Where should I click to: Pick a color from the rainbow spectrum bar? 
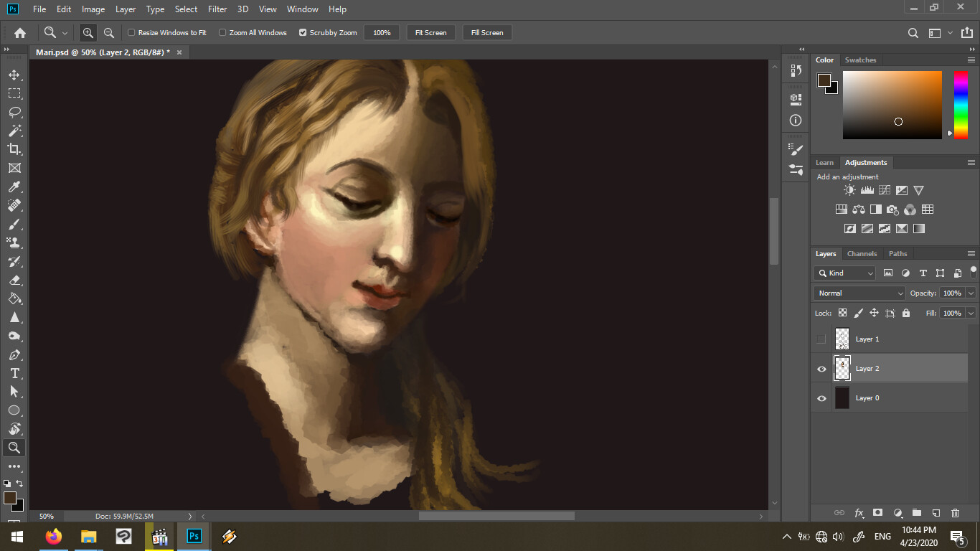pos(960,104)
